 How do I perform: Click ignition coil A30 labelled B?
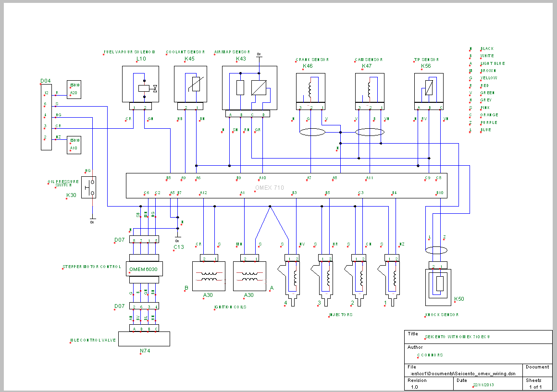point(209,276)
